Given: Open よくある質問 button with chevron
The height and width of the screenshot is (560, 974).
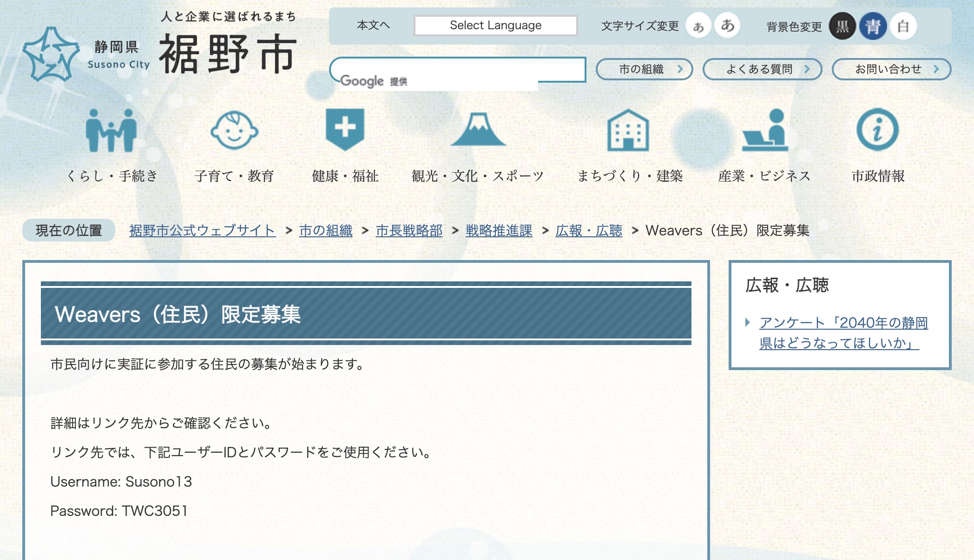Looking at the screenshot, I should [x=762, y=69].
